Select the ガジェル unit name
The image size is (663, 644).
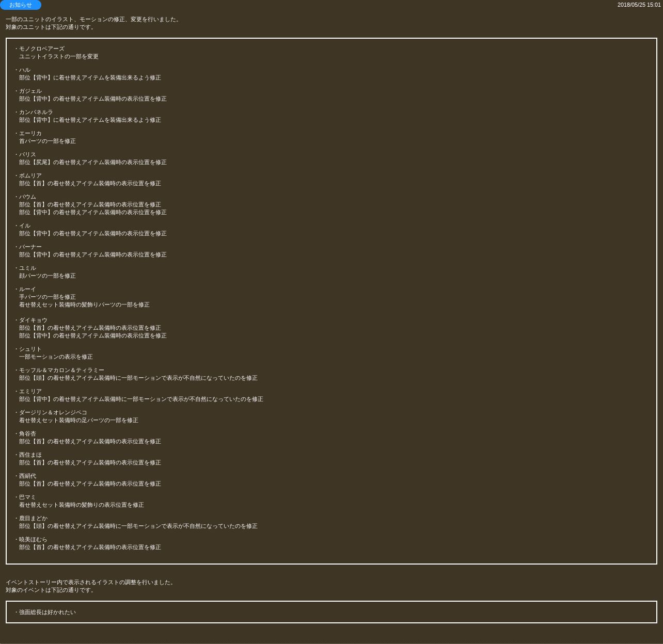[x=30, y=91]
